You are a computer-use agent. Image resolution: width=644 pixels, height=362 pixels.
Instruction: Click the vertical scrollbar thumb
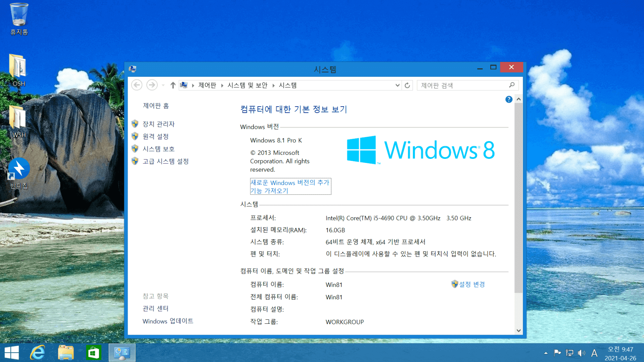pos(518,198)
